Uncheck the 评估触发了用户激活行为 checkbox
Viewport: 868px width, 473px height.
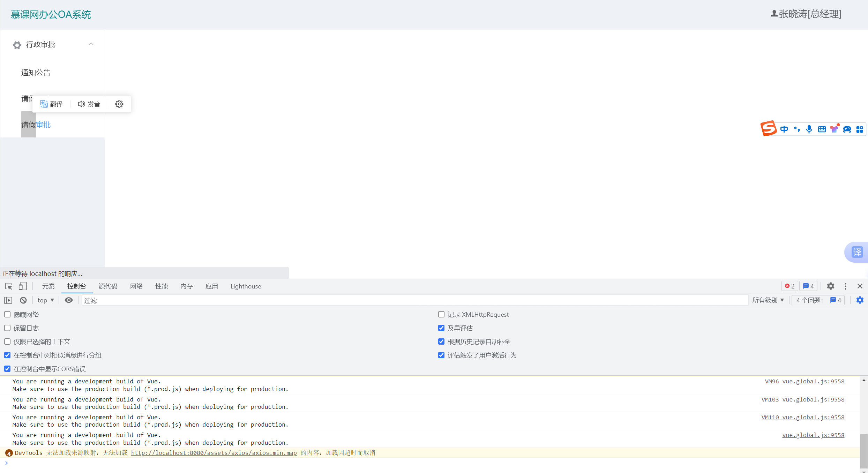(x=441, y=355)
